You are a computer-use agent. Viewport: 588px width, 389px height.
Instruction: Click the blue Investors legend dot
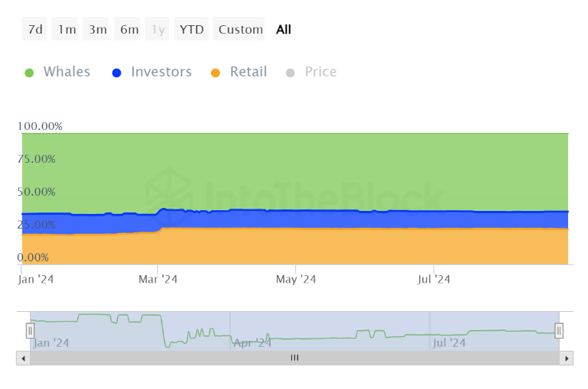(117, 73)
